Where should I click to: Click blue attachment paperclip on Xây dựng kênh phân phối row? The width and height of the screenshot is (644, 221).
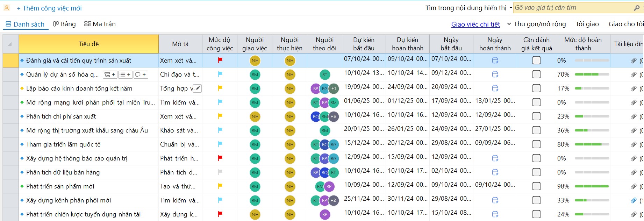634,200
